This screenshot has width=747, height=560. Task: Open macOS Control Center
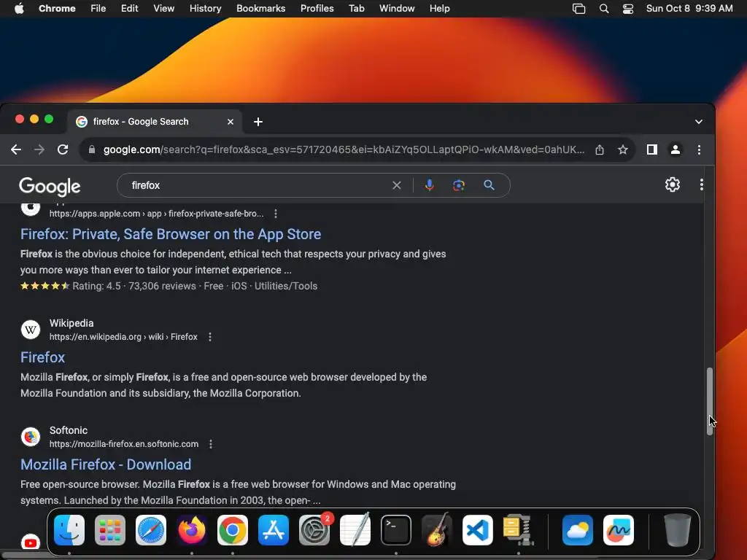click(x=628, y=9)
